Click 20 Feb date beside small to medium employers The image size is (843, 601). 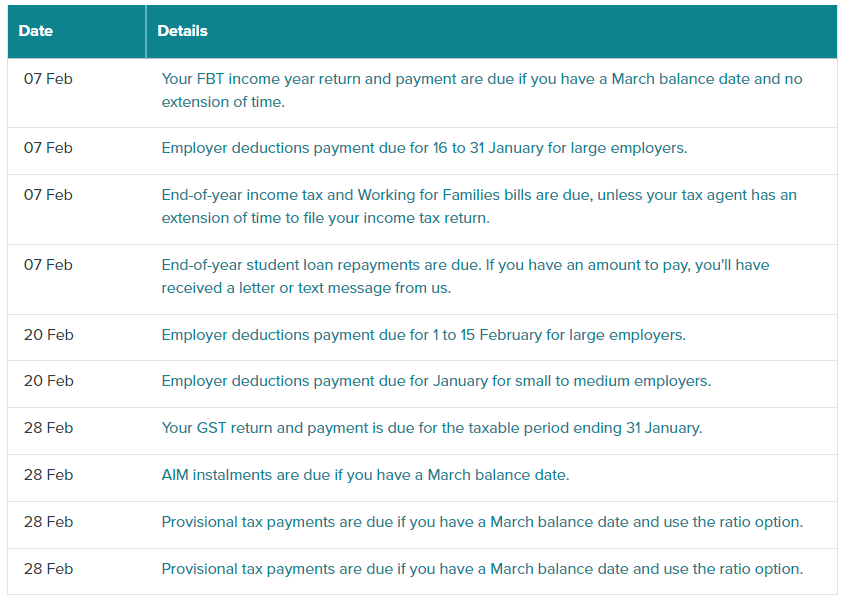[48, 381]
